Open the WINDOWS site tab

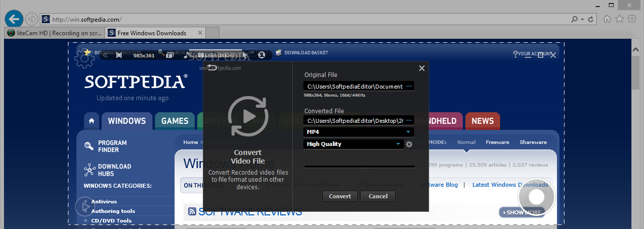127,121
